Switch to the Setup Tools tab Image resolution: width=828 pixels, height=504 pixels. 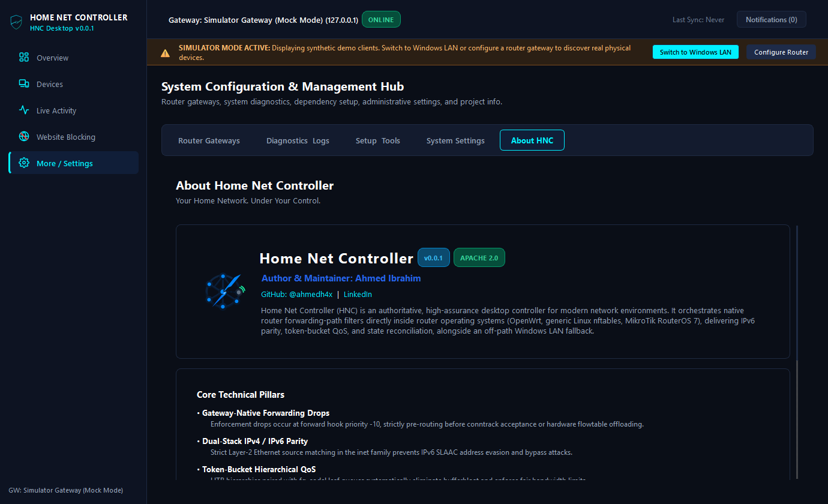click(x=378, y=140)
